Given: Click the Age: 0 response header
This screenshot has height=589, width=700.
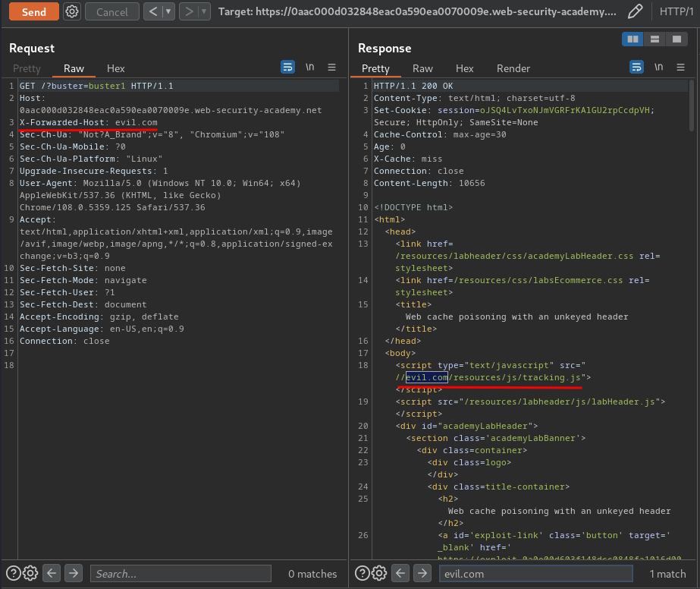Looking at the screenshot, I should (389, 146).
